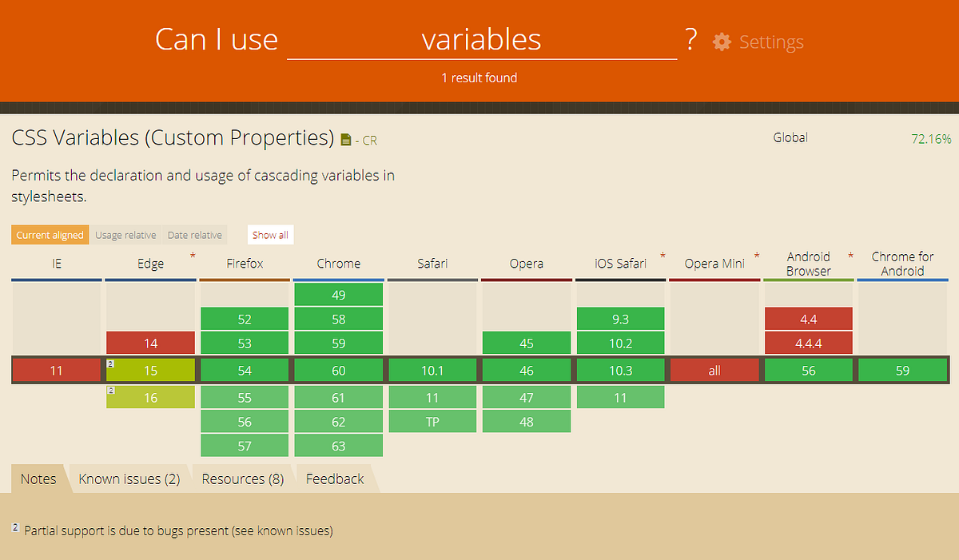
Task: Click the note marker on Edge 15 cell
Action: [x=109, y=363]
